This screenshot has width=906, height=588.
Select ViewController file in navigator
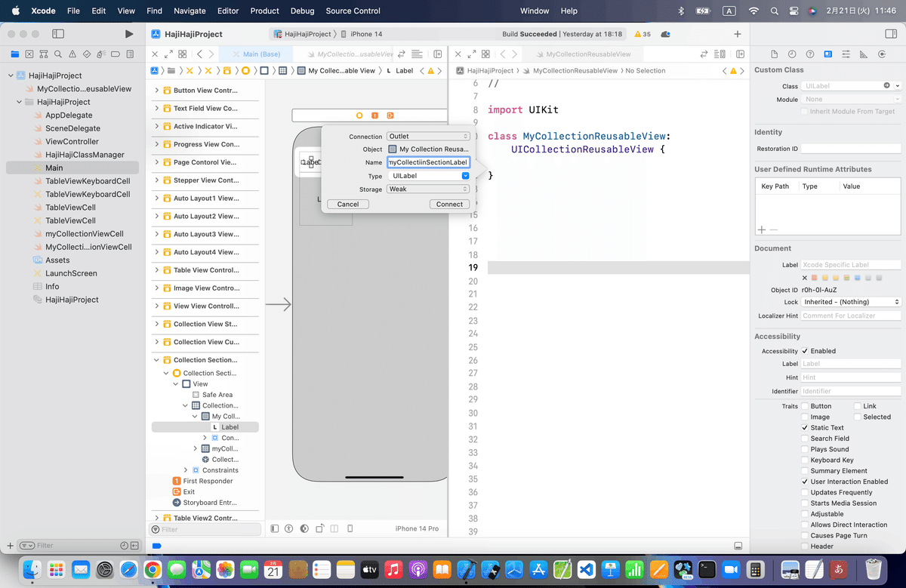point(72,141)
